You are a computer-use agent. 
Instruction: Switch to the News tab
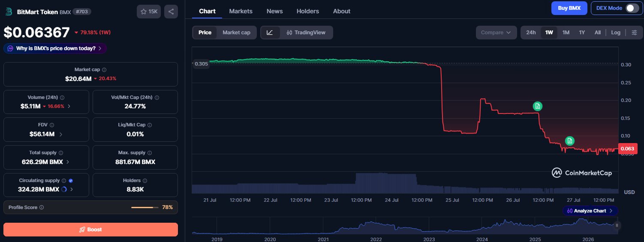(274, 11)
